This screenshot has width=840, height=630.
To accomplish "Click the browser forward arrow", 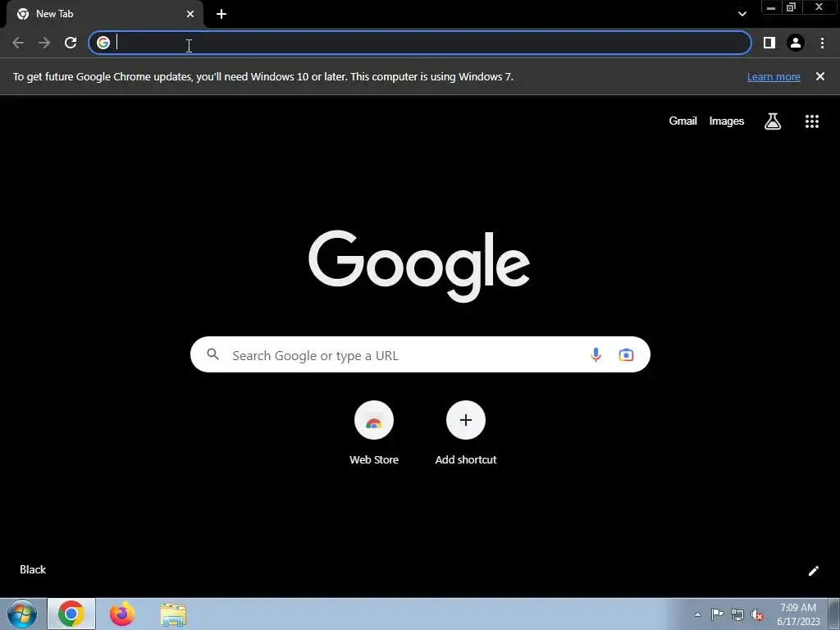I will (x=44, y=43).
